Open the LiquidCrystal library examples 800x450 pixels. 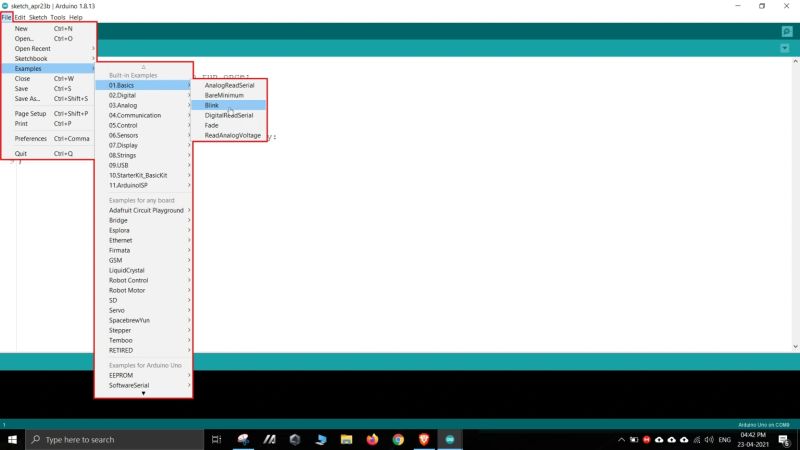point(143,270)
